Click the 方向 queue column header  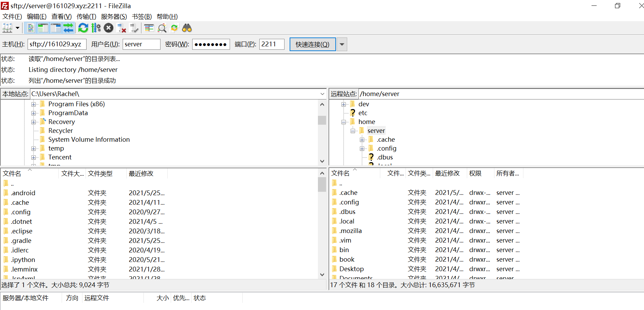click(x=72, y=298)
